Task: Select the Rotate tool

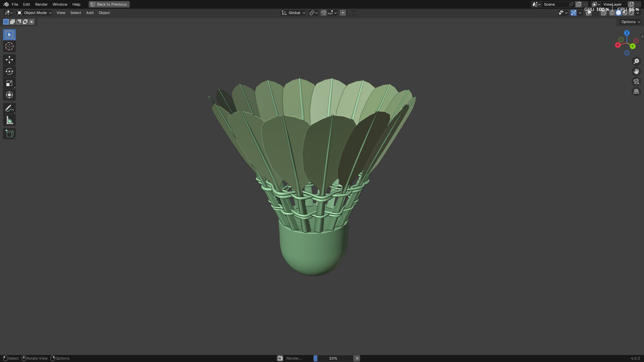Action: 9,71
